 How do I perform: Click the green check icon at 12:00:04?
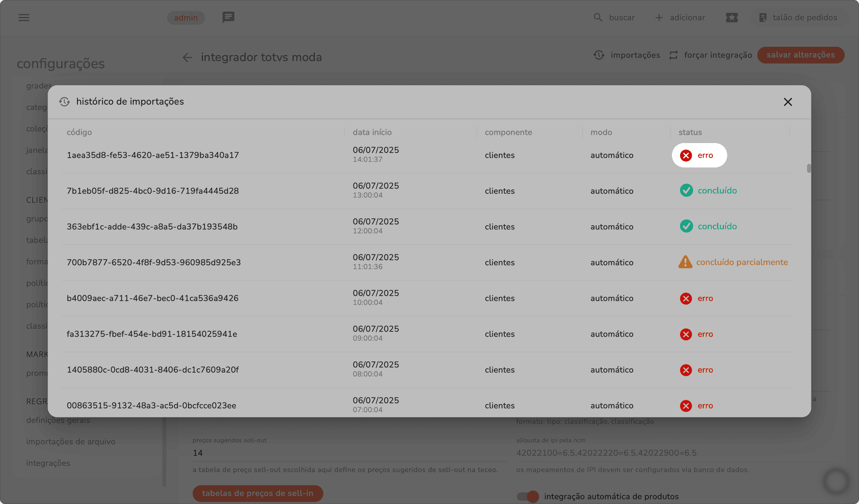click(687, 226)
